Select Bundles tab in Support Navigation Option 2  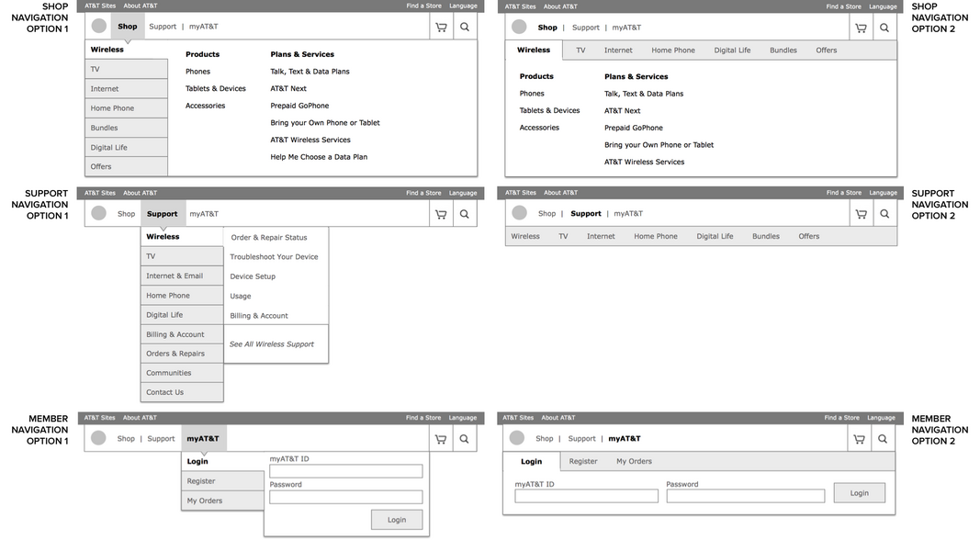coord(765,237)
